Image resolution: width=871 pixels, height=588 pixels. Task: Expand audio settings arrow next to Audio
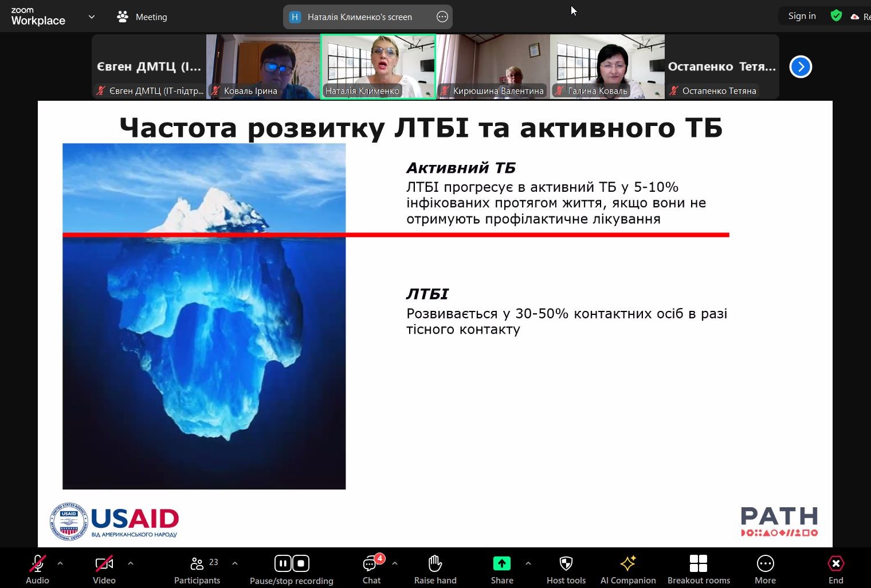[60, 563]
